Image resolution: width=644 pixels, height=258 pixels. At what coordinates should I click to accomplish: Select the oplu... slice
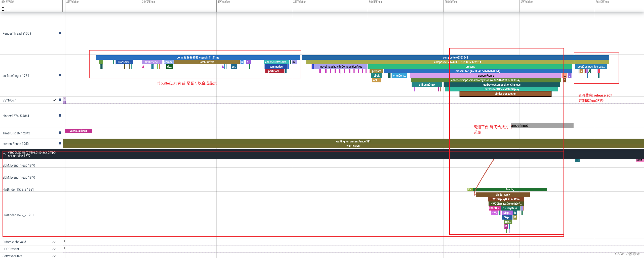(377, 80)
